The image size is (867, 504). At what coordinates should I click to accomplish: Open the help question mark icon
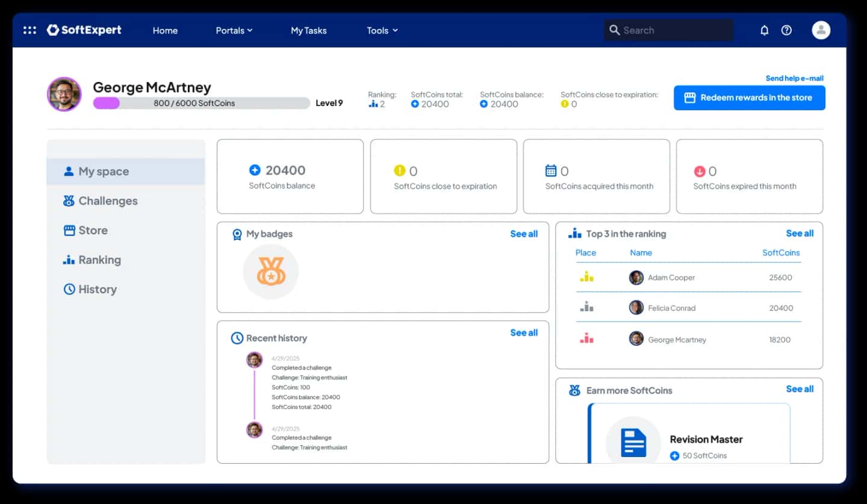point(786,30)
